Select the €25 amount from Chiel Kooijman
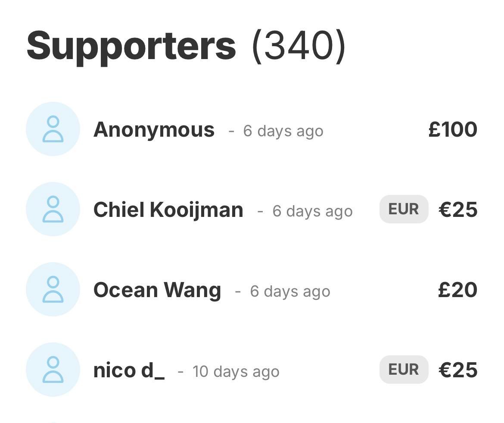Image resolution: width=504 pixels, height=423 pixels. tap(457, 209)
